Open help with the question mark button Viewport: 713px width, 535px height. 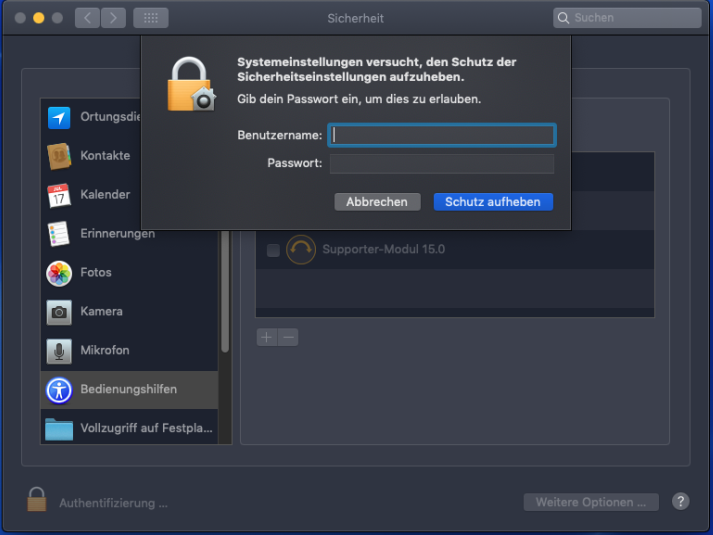[x=680, y=501]
